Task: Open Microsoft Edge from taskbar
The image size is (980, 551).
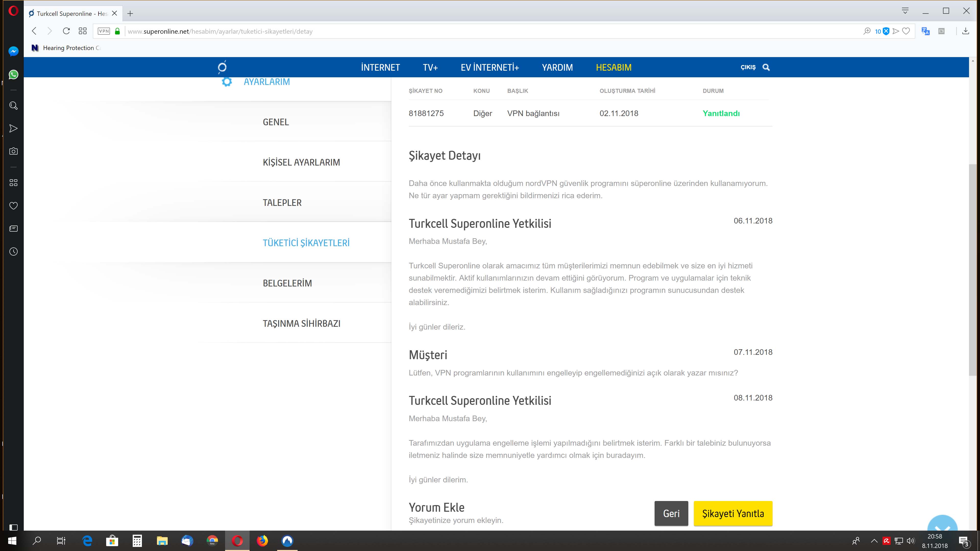Action: point(87,541)
